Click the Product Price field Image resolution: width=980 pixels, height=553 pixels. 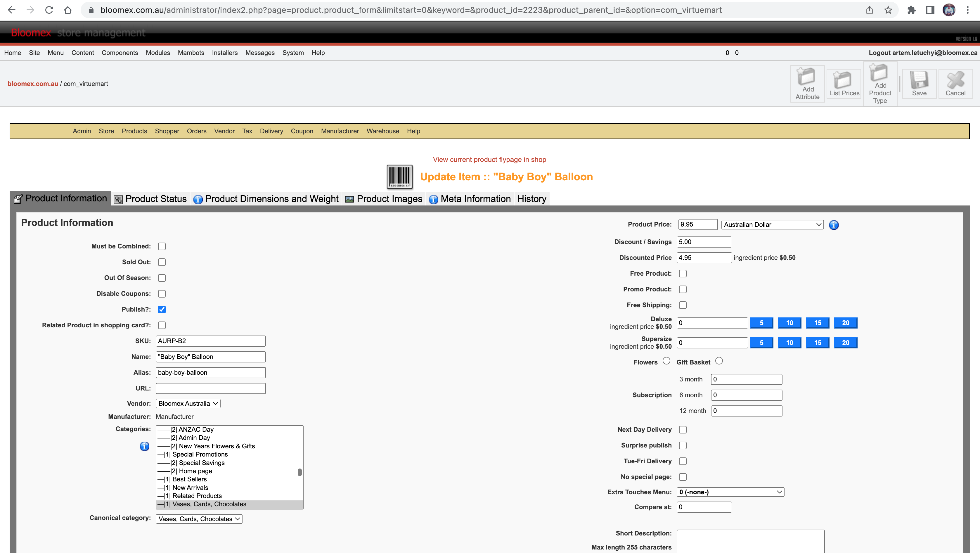click(698, 224)
